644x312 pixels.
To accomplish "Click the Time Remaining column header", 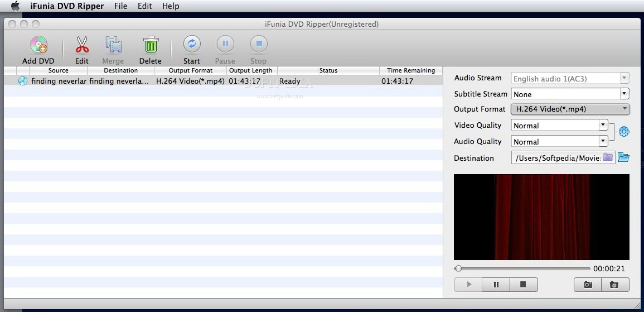I will [411, 71].
